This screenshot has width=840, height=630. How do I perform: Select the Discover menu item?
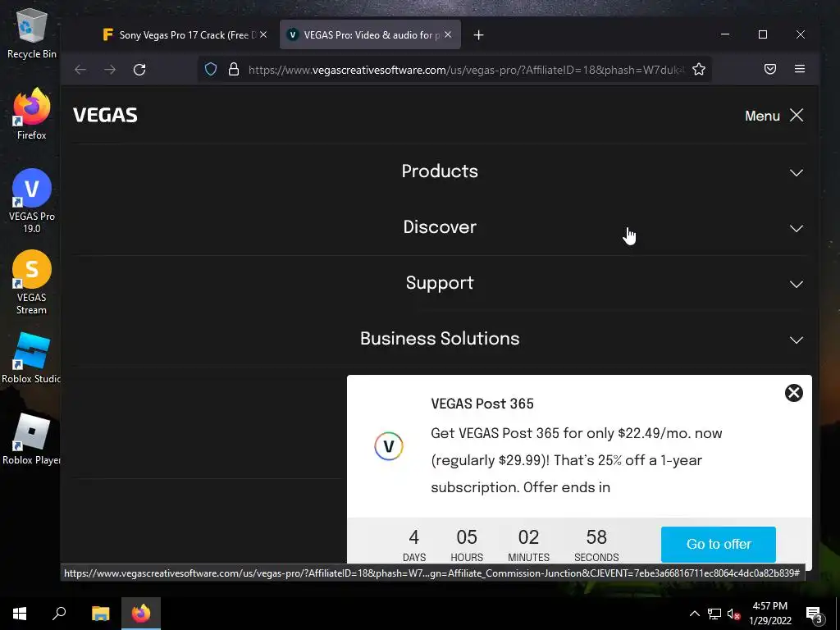pyautogui.click(x=440, y=227)
